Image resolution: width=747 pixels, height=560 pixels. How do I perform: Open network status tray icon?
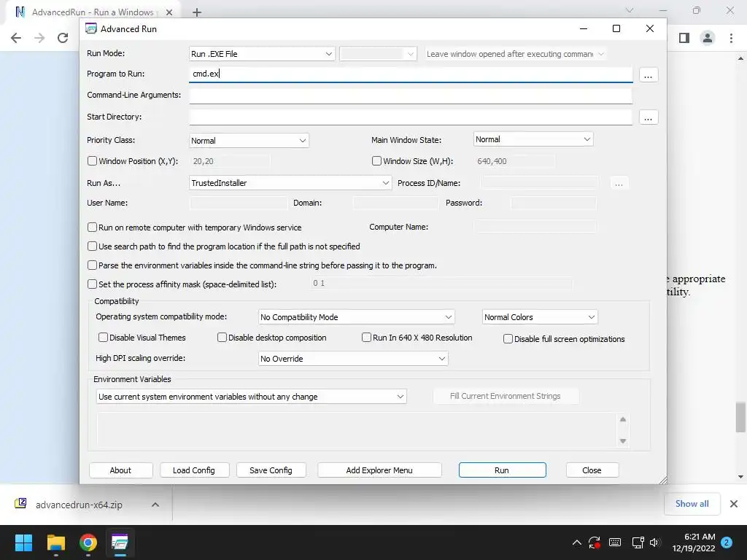click(x=638, y=542)
